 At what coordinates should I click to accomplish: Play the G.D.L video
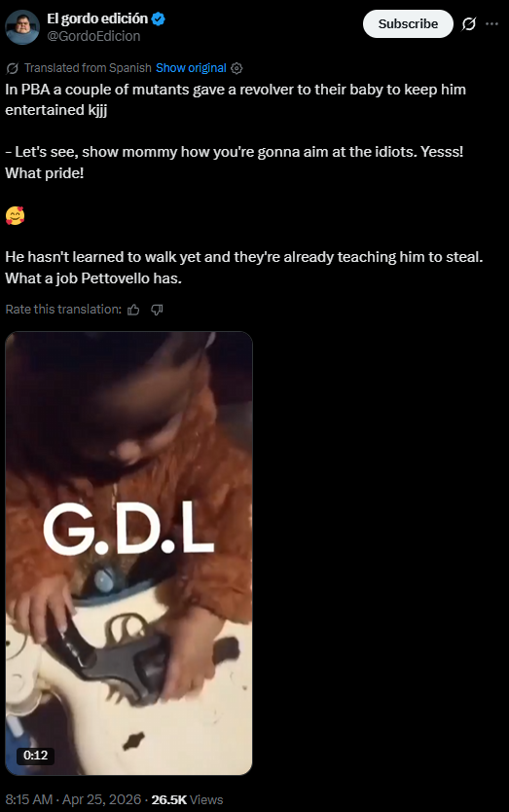point(128,553)
